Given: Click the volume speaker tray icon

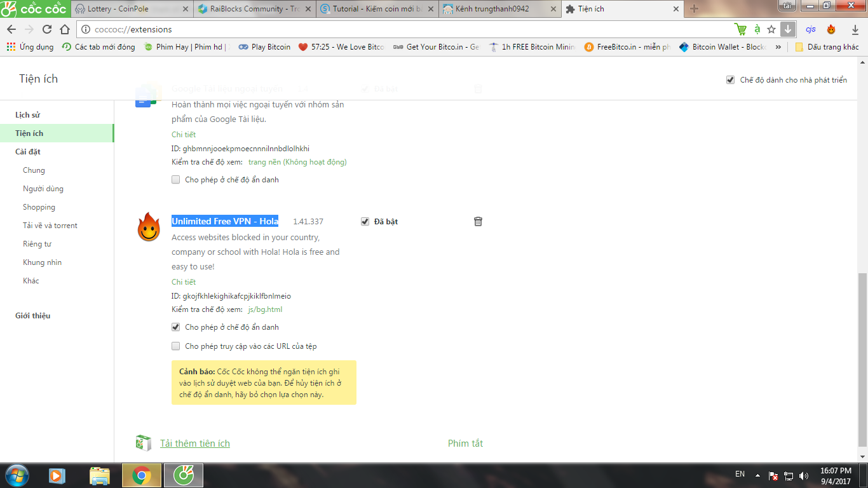Looking at the screenshot, I should (804, 475).
